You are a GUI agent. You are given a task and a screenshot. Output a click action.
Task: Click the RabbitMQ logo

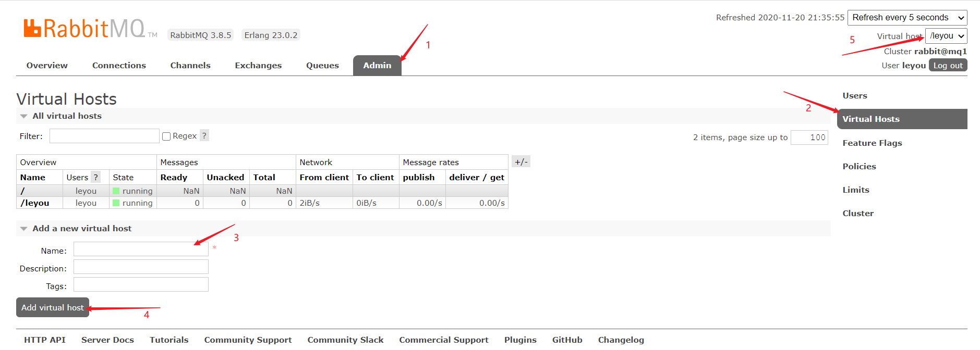tap(90, 29)
